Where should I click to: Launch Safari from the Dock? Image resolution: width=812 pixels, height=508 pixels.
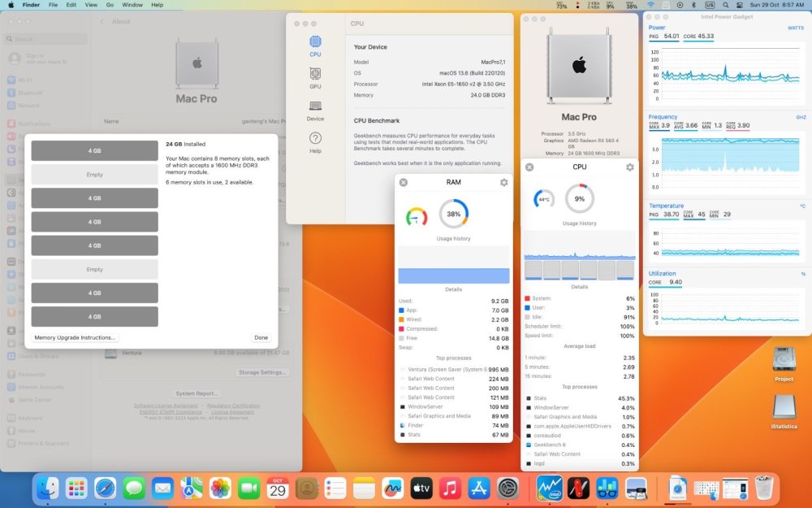(x=105, y=488)
